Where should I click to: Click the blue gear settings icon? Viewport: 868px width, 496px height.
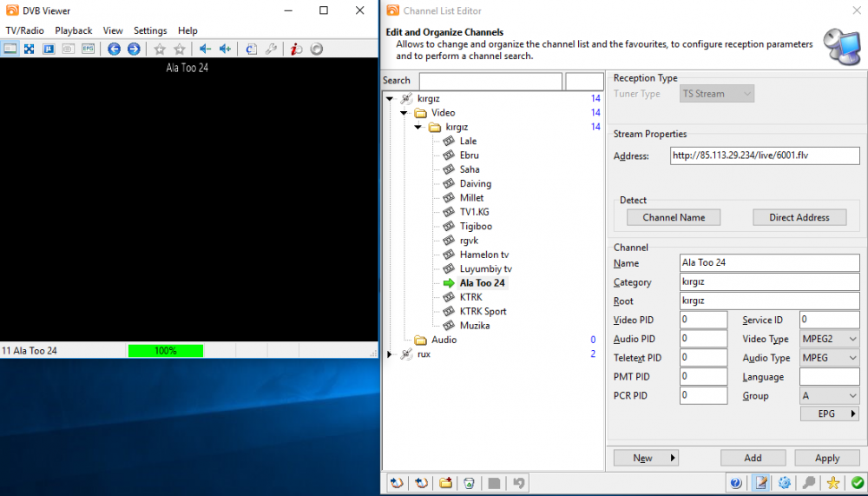tap(785, 483)
